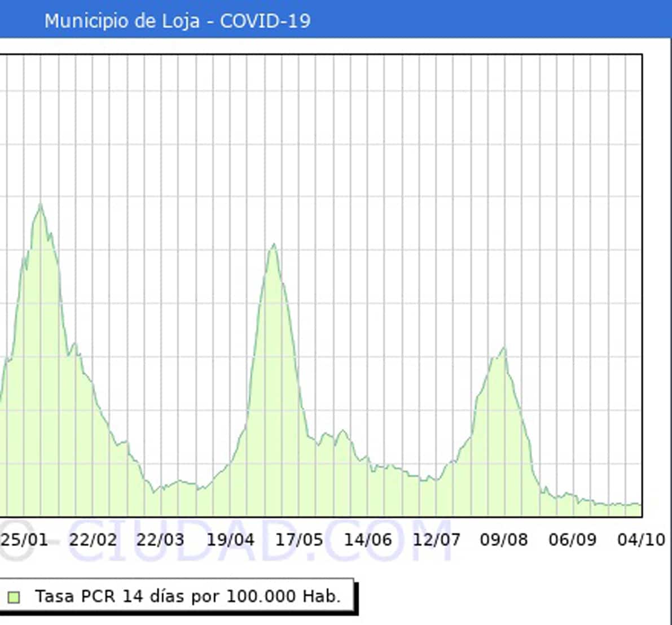The image size is (672, 625).
Task: Pick the 04/10 date at axis end
Action: tap(641, 540)
